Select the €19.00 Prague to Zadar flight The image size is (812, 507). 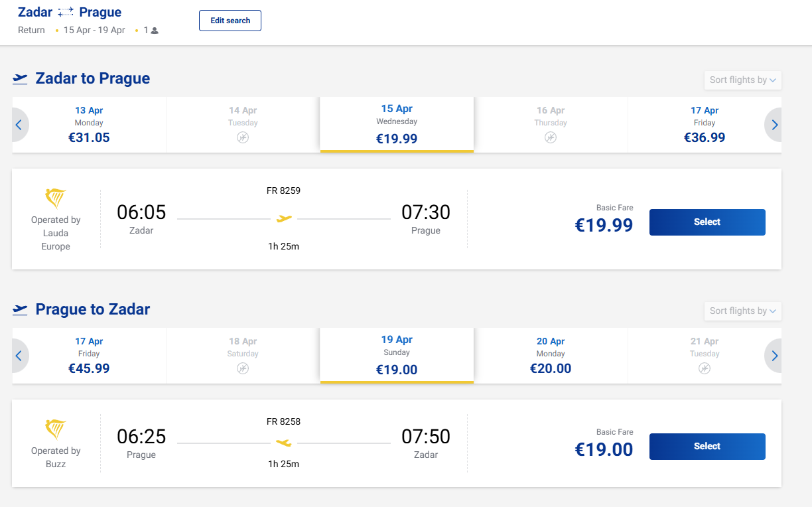click(707, 447)
